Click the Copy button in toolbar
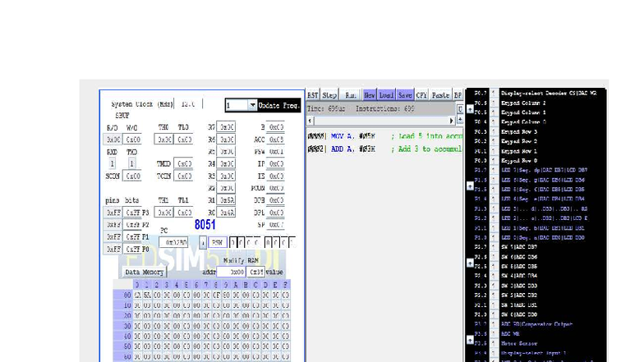644x362 pixels. (421, 95)
